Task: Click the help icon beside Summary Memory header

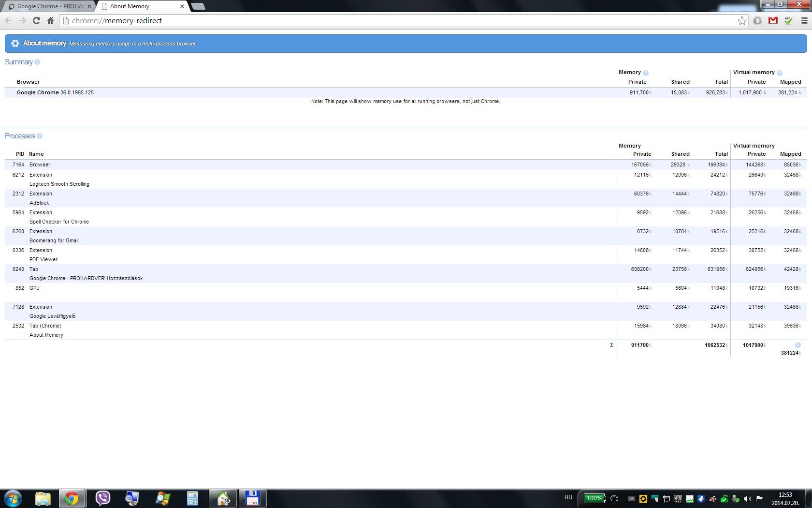Action: 646,73
